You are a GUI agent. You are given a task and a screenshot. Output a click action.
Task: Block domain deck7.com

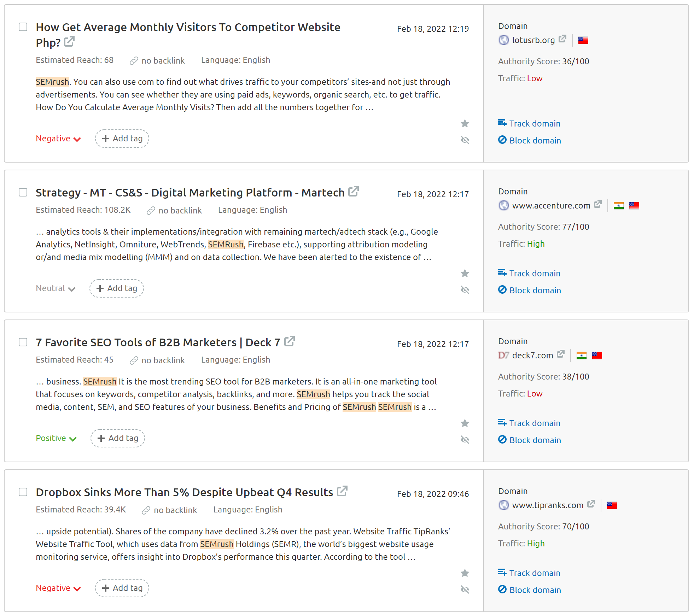(530, 440)
